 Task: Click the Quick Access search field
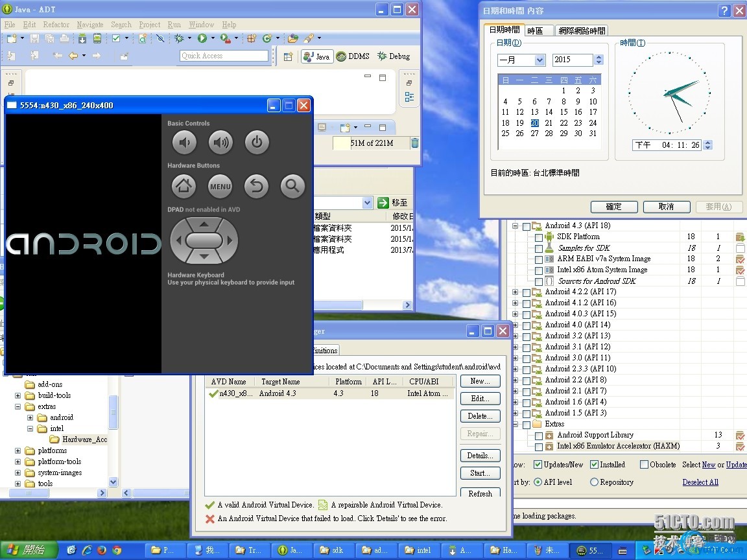click(x=224, y=56)
